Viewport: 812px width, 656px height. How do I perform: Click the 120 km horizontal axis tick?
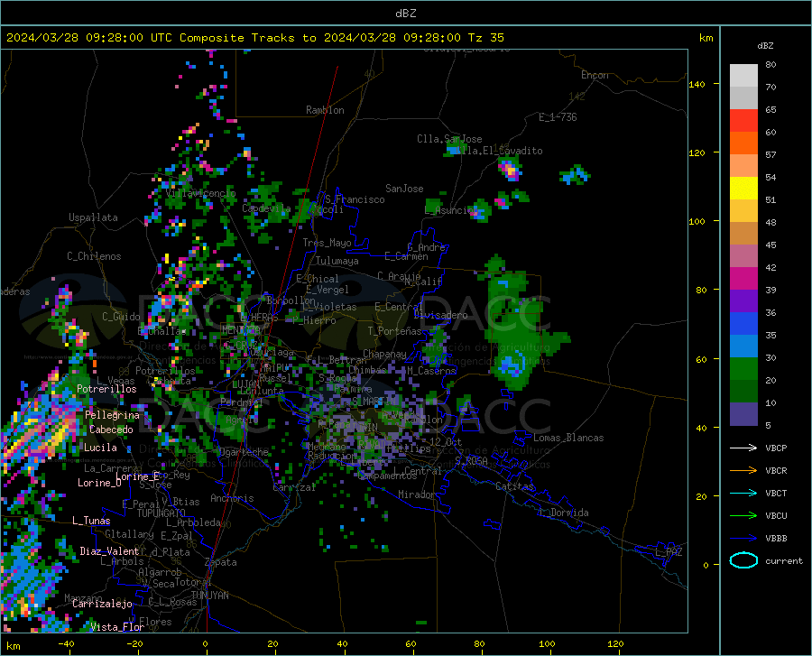point(615,643)
